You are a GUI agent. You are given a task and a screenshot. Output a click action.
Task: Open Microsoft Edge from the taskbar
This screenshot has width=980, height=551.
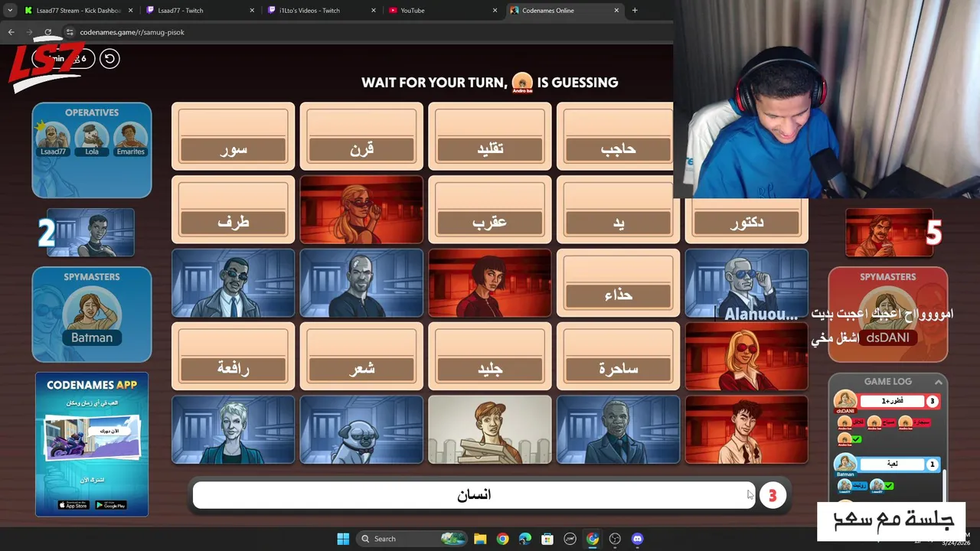524,539
